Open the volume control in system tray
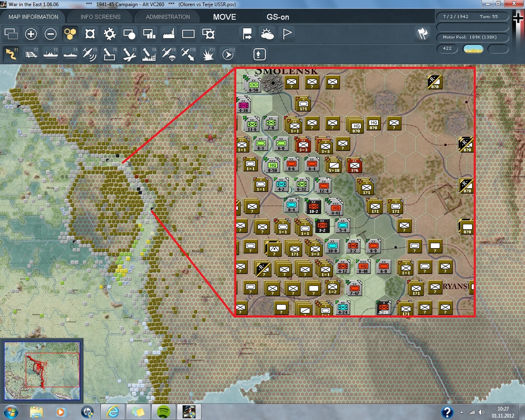Viewport: 525px width, 420px height. pos(481,412)
